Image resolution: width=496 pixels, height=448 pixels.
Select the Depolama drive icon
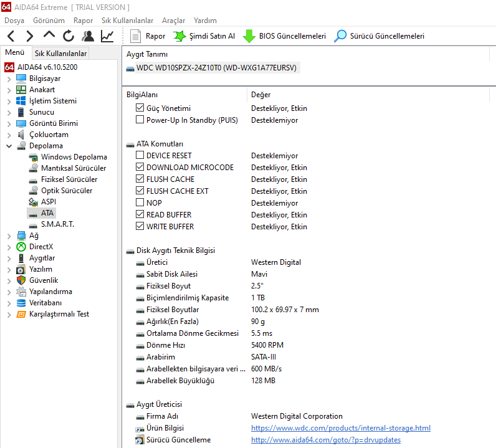click(x=21, y=146)
